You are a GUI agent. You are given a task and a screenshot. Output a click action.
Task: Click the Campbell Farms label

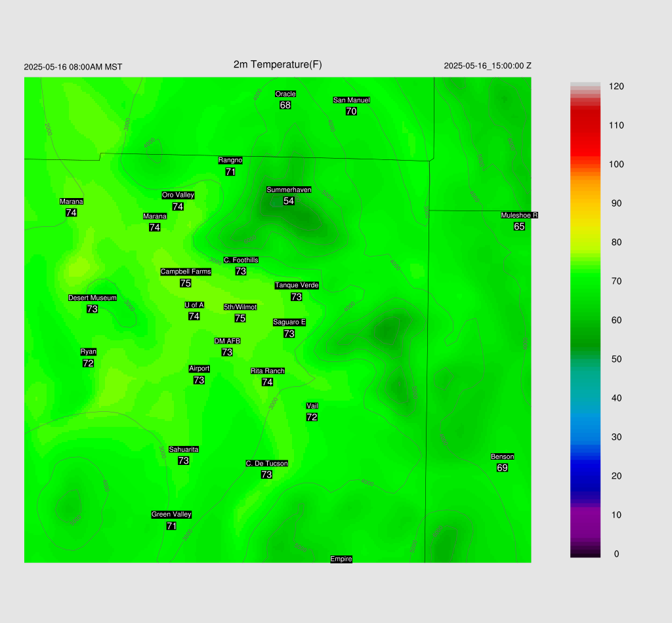(x=186, y=271)
